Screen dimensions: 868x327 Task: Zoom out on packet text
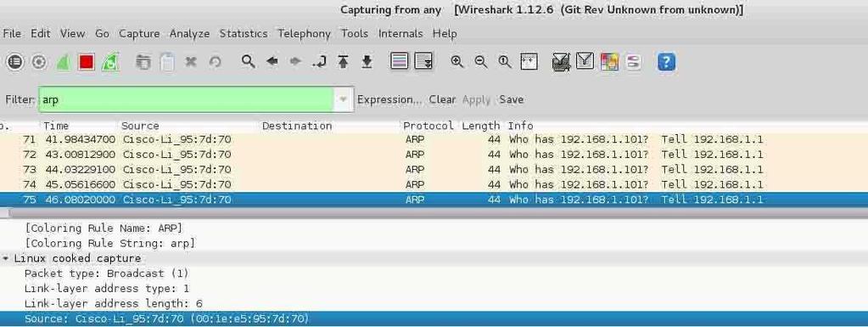pos(481,62)
